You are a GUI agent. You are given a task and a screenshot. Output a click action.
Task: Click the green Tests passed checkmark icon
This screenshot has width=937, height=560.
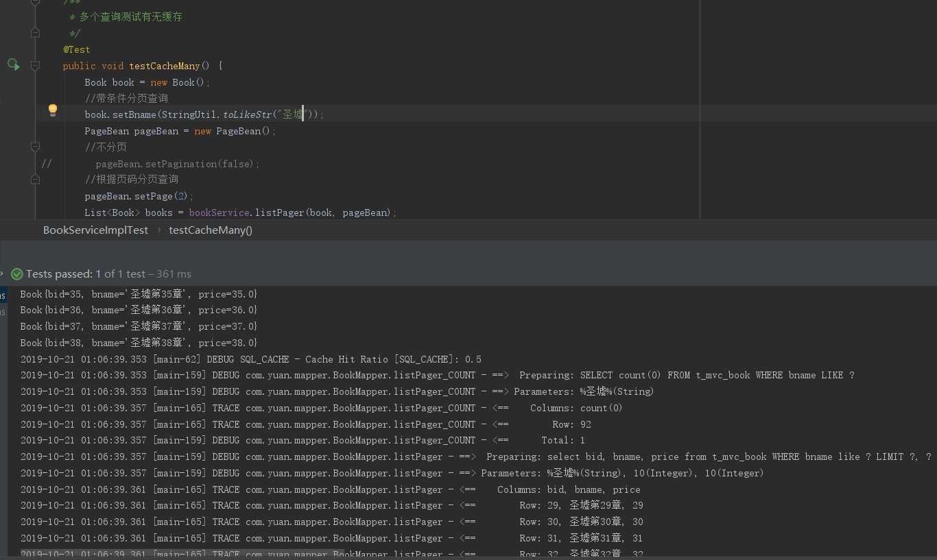(x=17, y=274)
